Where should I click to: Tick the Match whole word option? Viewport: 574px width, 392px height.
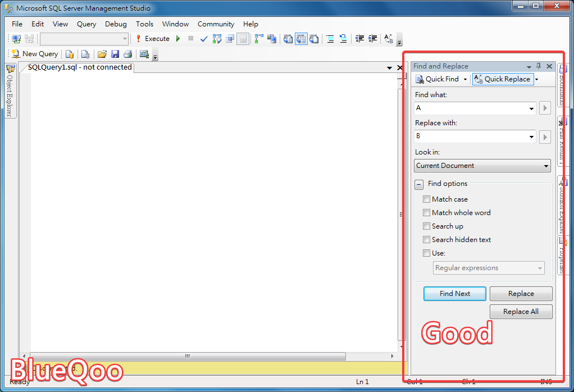427,213
